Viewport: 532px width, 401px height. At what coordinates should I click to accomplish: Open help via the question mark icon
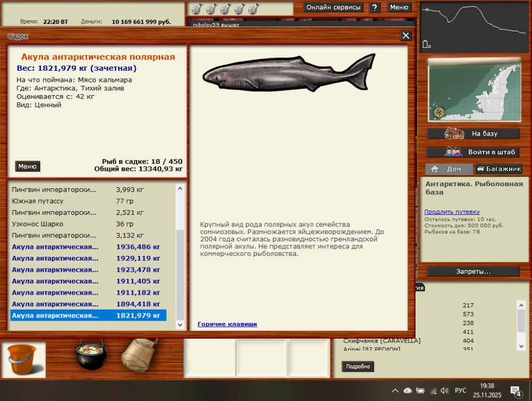(x=375, y=7)
